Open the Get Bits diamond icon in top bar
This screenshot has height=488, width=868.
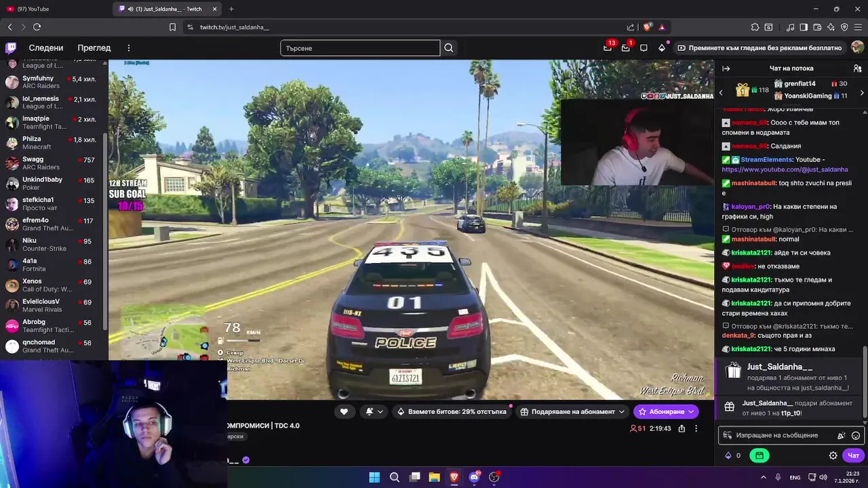662,48
